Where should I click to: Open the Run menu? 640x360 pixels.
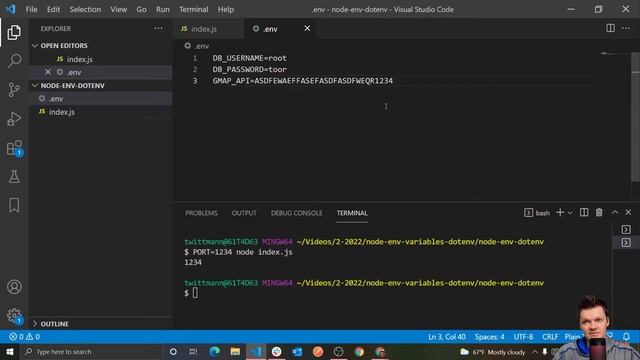point(162,9)
